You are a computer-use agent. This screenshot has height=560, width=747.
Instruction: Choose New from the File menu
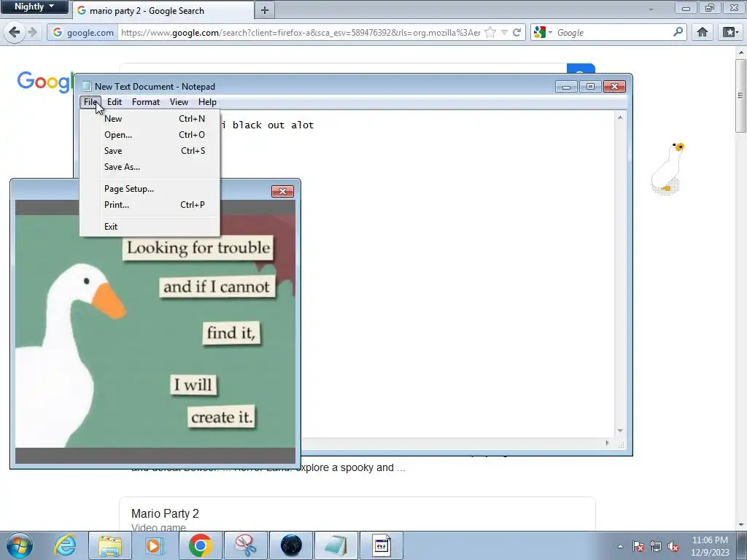point(150,119)
